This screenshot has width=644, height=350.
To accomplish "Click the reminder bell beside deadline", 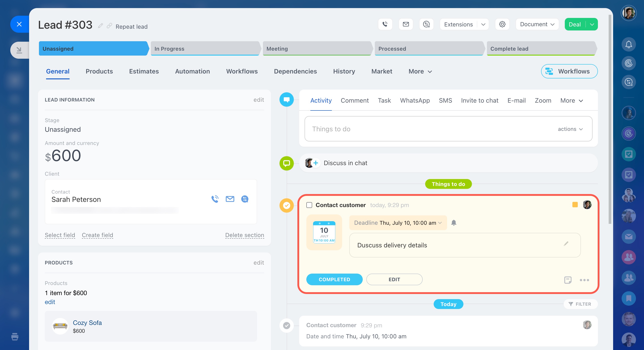I will click(454, 223).
